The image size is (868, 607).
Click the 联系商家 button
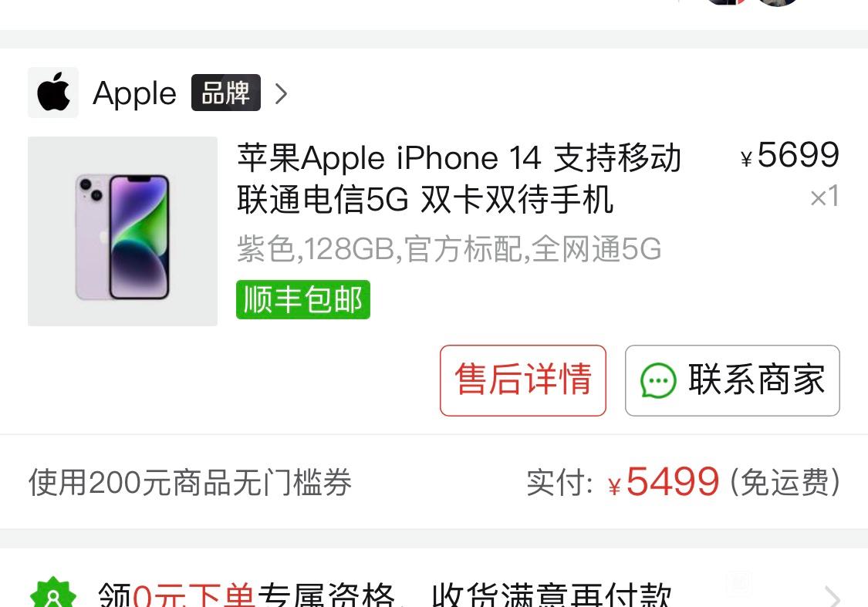click(x=732, y=380)
